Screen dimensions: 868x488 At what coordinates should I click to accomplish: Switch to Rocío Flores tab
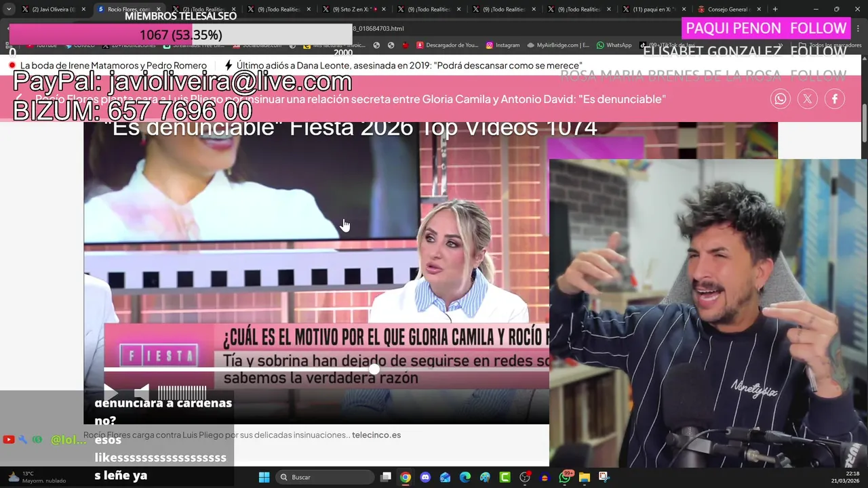click(127, 9)
